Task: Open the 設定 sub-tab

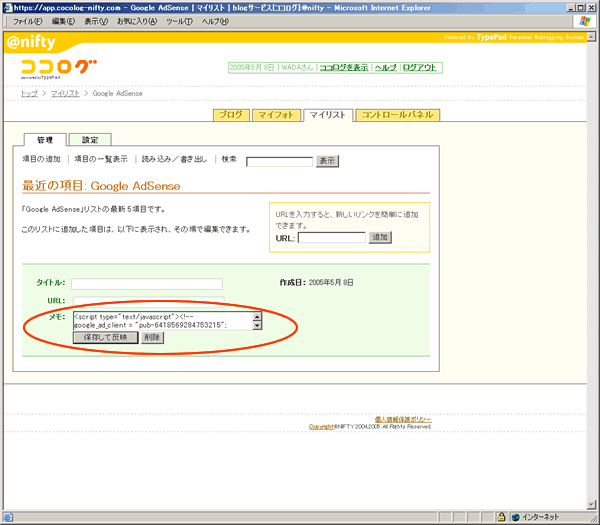Action: (x=90, y=139)
